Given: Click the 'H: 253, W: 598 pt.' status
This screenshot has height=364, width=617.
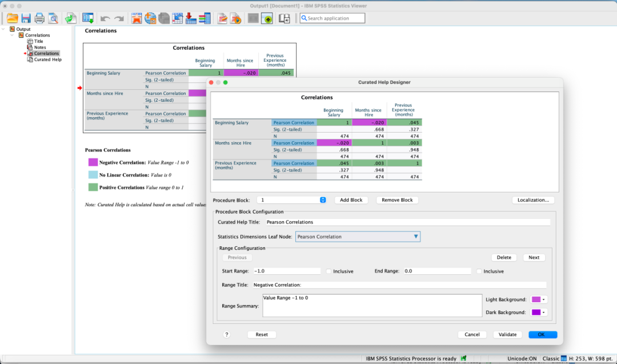Looking at the screenshot, I should tap(591, 358).
